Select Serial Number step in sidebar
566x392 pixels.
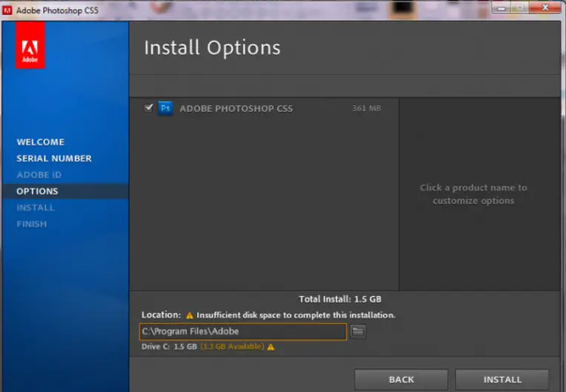click(54, 158)
